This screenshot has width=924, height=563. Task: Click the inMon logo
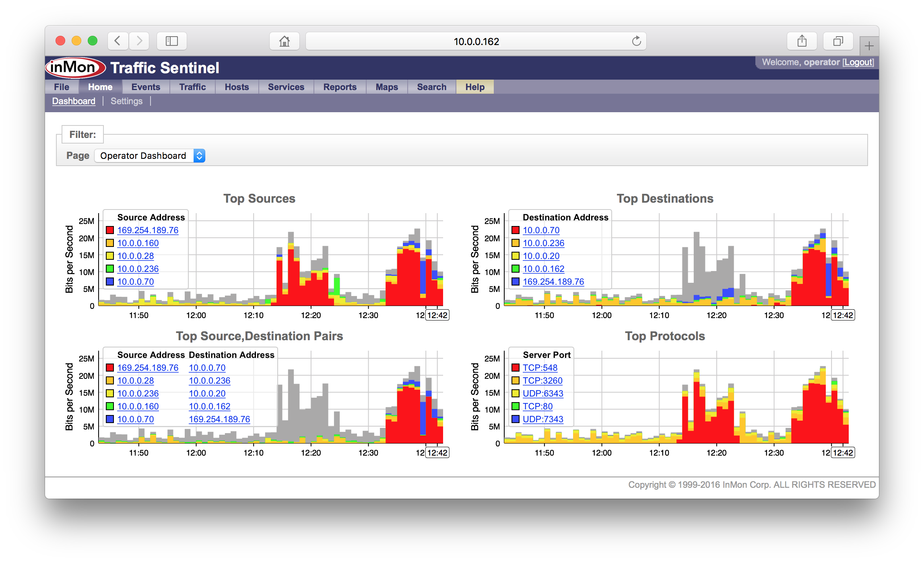click(x=75, y=68)
